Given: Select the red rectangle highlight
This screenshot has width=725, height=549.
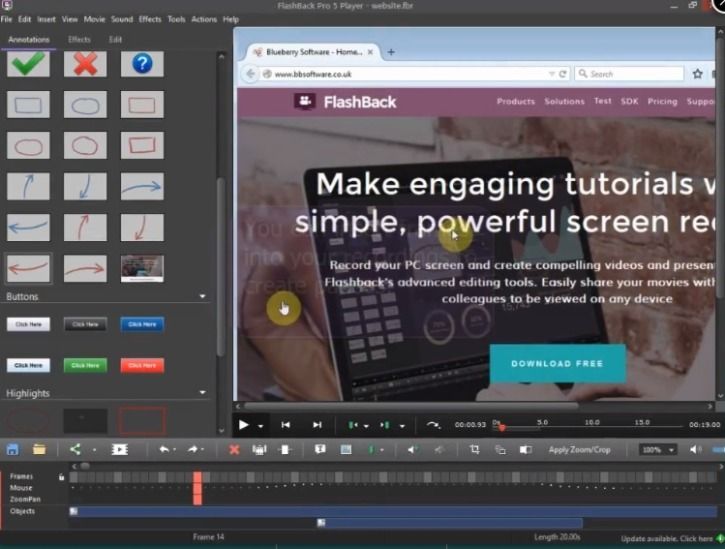Looking at the screenshot, I should 142,421.
